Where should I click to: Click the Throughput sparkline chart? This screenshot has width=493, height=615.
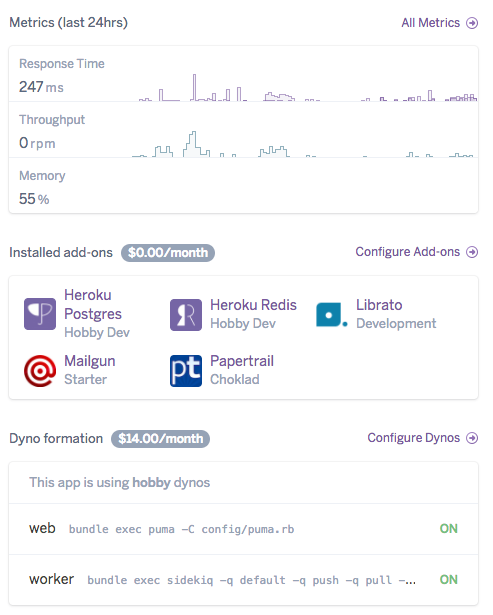tap(303, 144)
